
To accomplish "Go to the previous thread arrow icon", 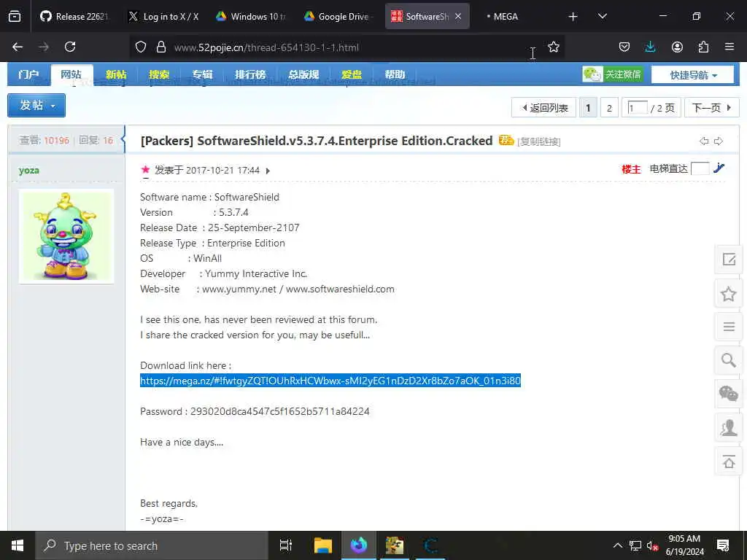I will tap(704, 141).
